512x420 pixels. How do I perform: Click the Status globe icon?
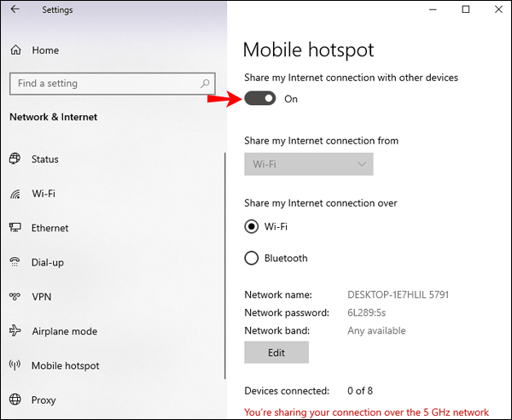tap(15, 159)
